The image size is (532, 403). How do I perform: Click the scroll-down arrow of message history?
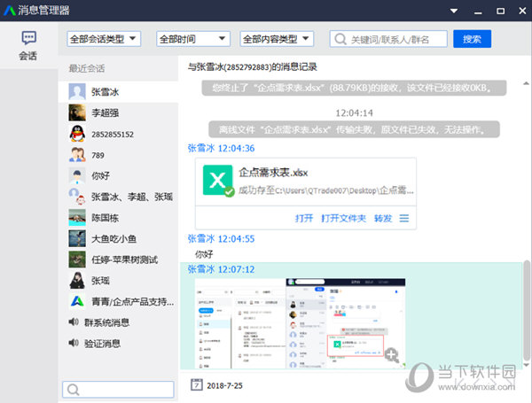(526, 365)
